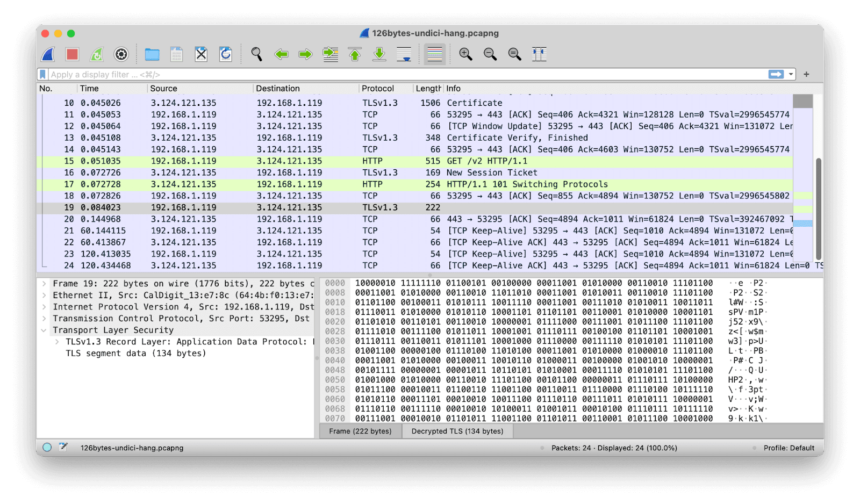
Task: Click the Find packet magnifier icon
Action: point(256,54)
